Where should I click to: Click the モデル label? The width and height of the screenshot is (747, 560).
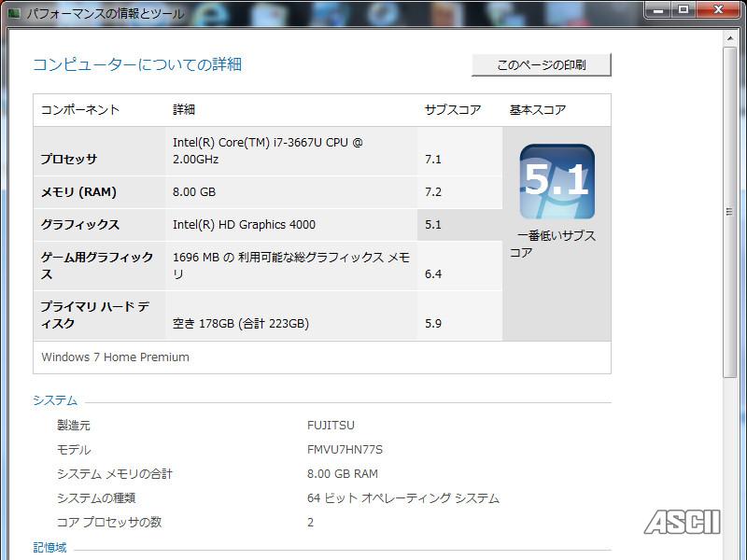click(74, 450)
